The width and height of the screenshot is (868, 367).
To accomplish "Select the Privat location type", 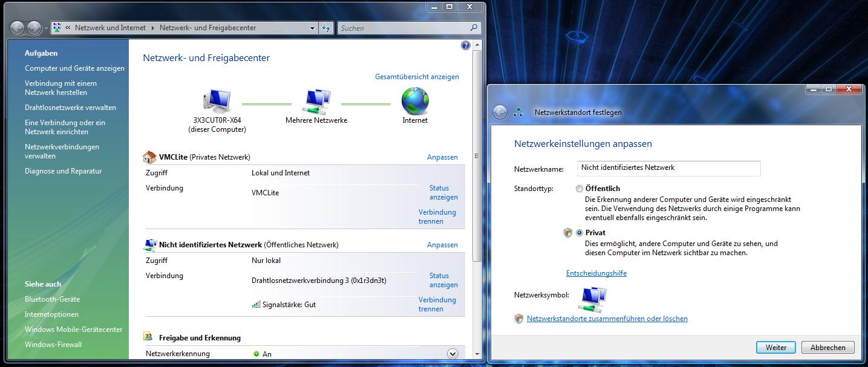I will (x=579, y=233).
